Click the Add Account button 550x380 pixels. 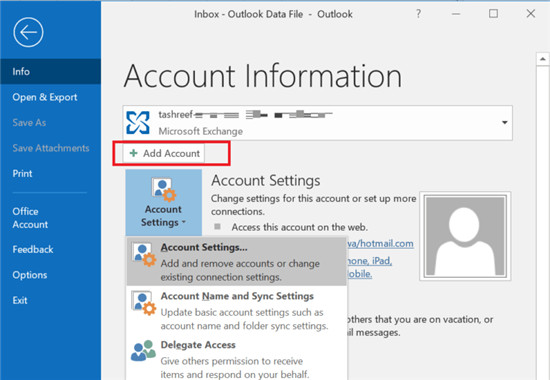coord(164,153)
